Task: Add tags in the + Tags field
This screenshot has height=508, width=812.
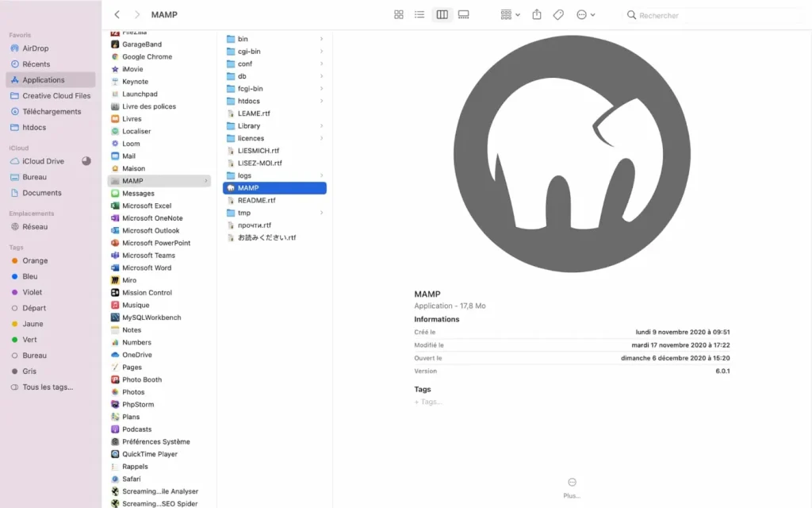Action: tap(428, 402)
